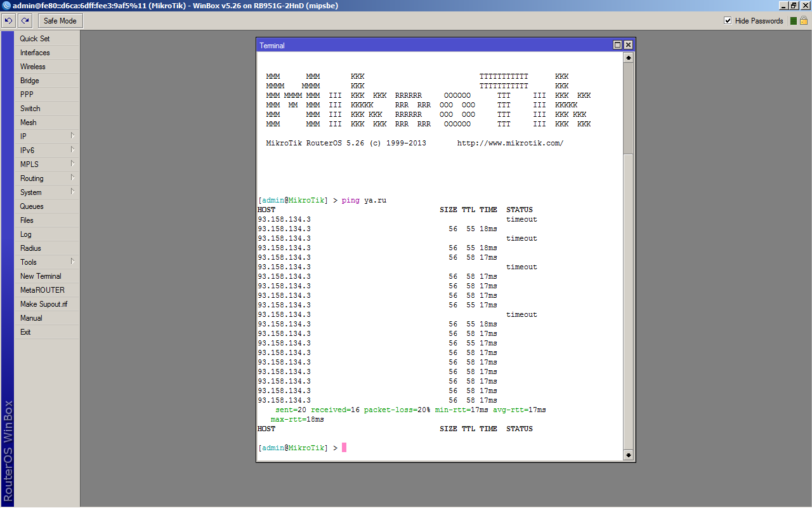Open the Interfaces menu item
Viewport: 812px width, 508px height.
tap(48, 53)
